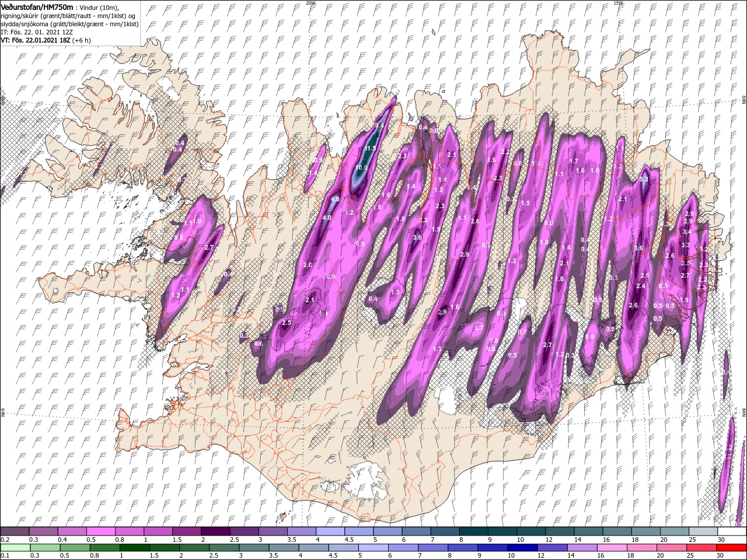747x560 pixels.
Task: Click the 10.9 precipitation value on the map
Action: (x=361, y=167)
